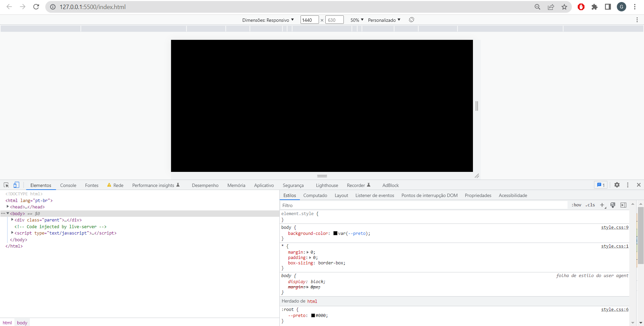Click the viewport width field 1440
Viewport: 644px width, 326px height.
(x=309, y=20)
